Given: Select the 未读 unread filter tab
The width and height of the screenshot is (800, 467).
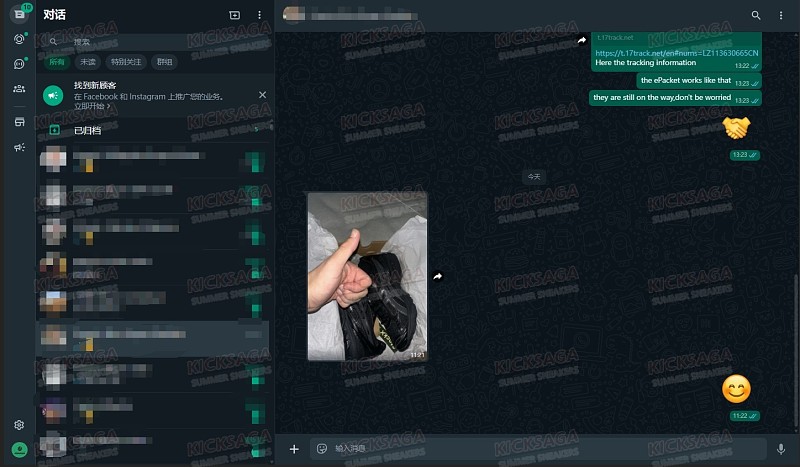Looking at the screenshot, I should tap(88, 62).
